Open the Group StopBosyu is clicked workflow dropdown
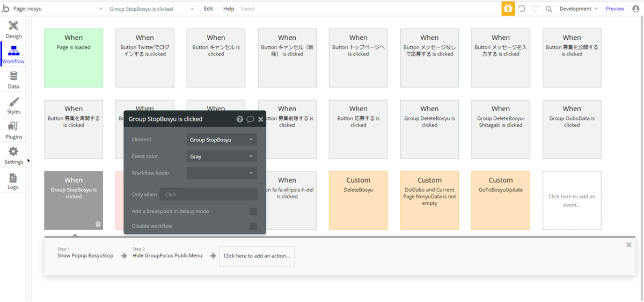644x302 pixels. pos(152,9)
